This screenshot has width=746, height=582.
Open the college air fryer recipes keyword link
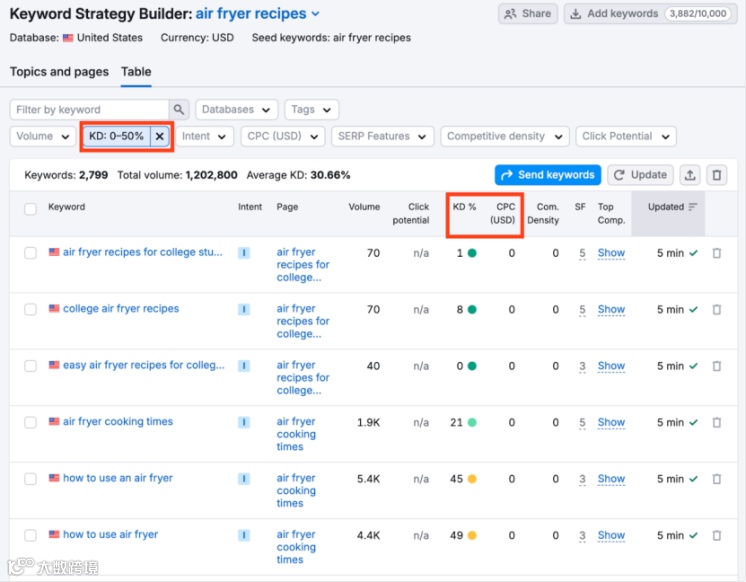pyautogui.click(x=121, y=309)
